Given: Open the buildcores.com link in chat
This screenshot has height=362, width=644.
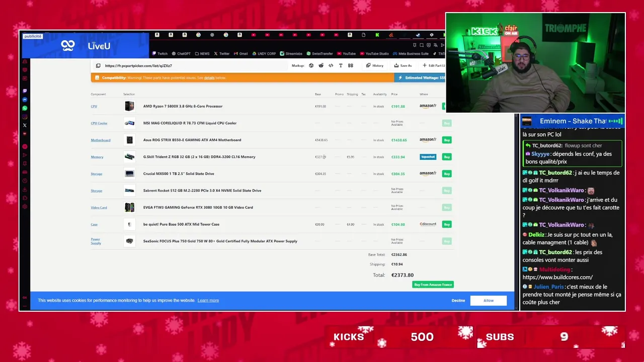Looking at the screenshot, I should pos(557,277).
